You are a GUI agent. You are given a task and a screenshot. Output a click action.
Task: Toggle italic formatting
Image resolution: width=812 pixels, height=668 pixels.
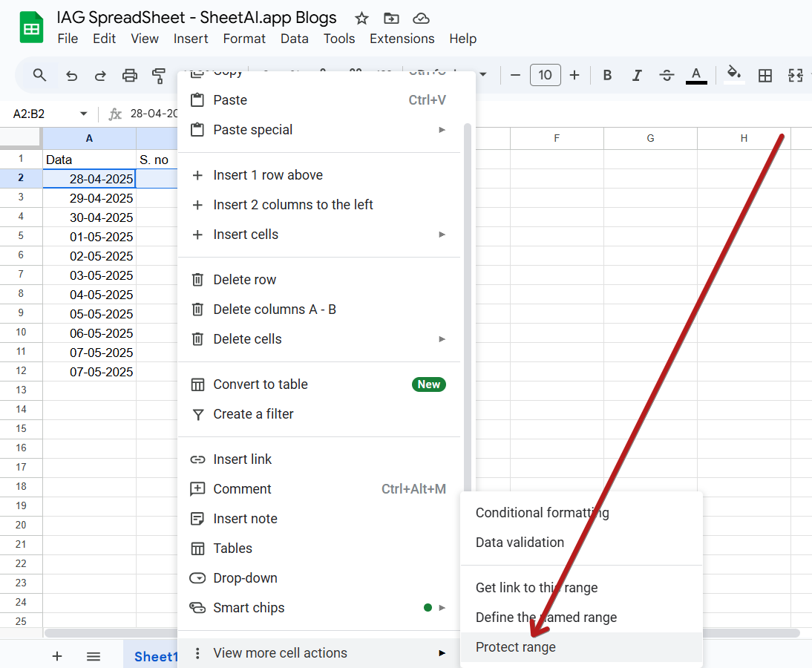pyautogui.click(x=637, y=76)
